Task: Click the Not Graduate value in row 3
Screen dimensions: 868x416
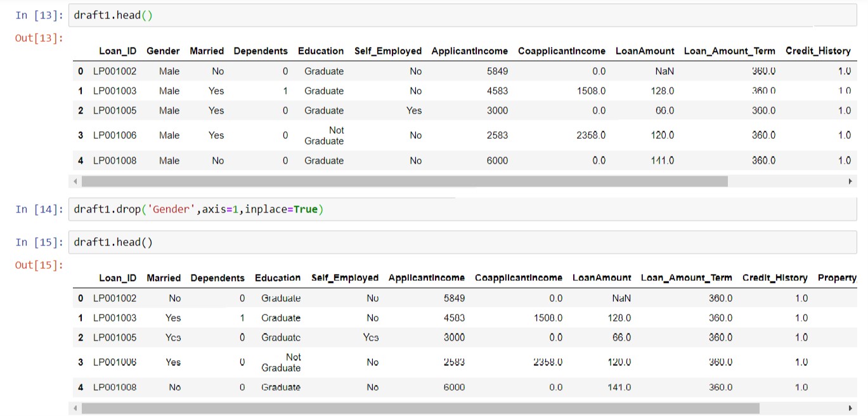Action: coord(324,136)
